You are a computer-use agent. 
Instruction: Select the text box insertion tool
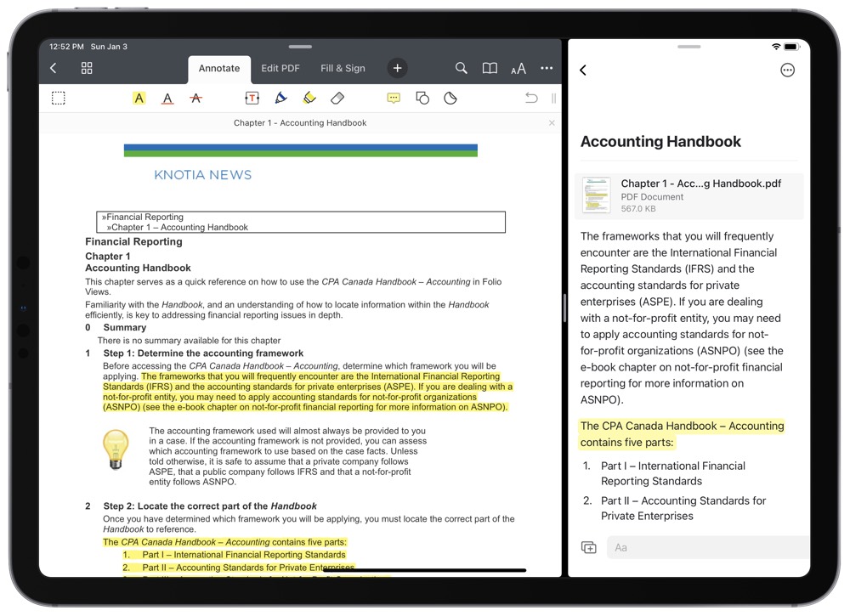pyautogui.click(x=252, y=98)
